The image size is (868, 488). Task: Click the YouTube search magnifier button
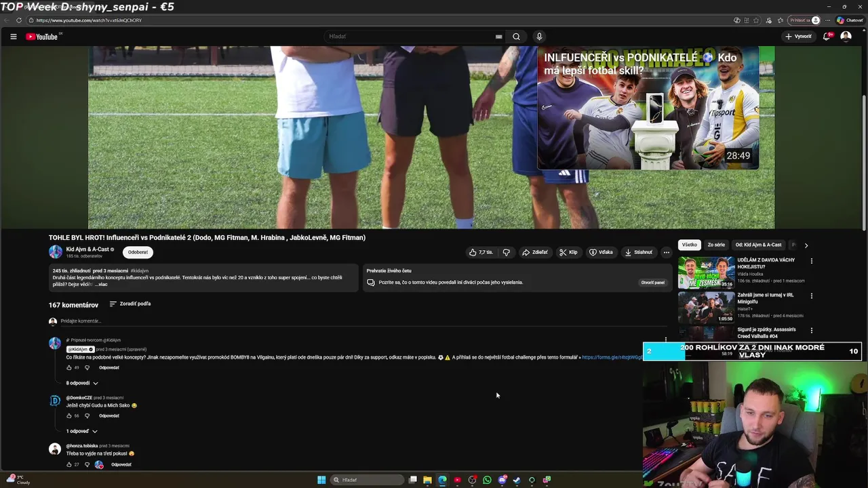point(516,37)
